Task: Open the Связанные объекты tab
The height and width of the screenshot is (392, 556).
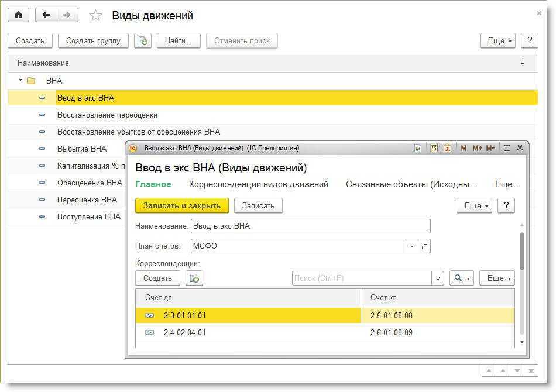Action: 410,184
